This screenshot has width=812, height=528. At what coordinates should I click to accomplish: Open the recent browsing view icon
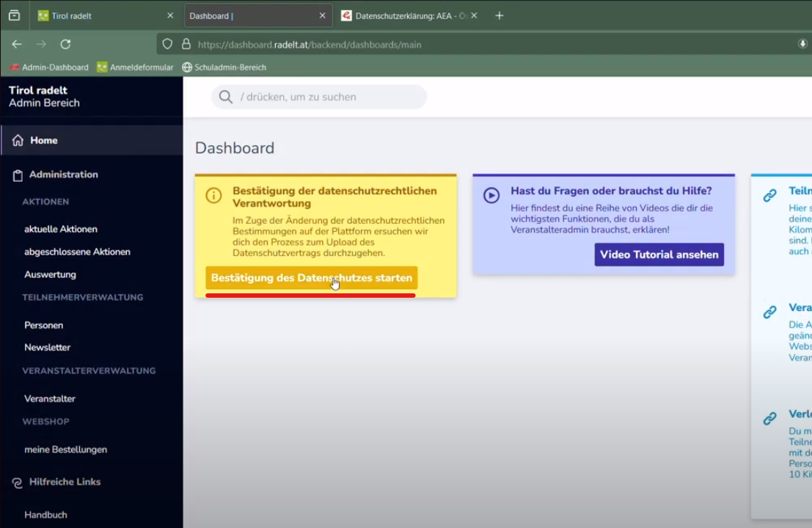point(14,15)
